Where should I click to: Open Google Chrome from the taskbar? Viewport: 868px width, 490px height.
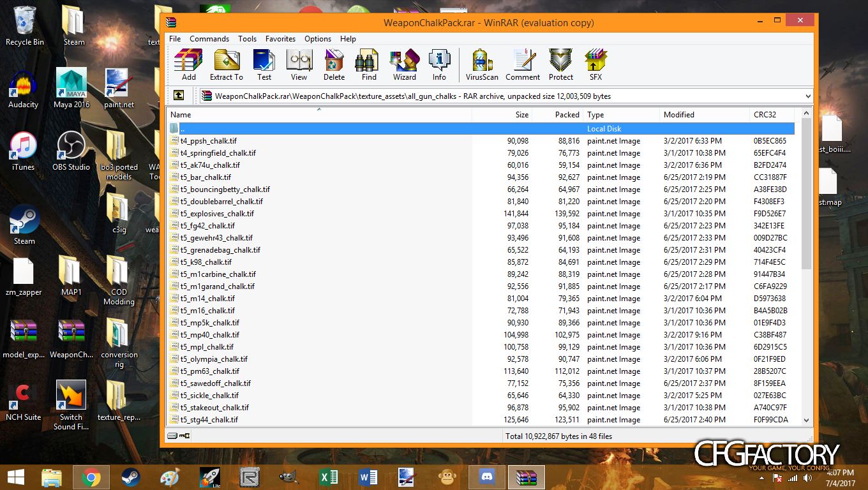point(91,477)
